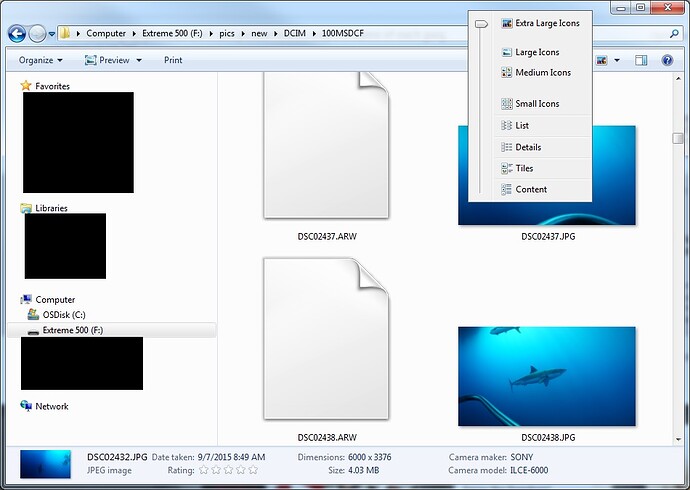This screenshot has width=690, height=490.
Task: Select OSDisk (C:) drive
Action: [64, 315]
